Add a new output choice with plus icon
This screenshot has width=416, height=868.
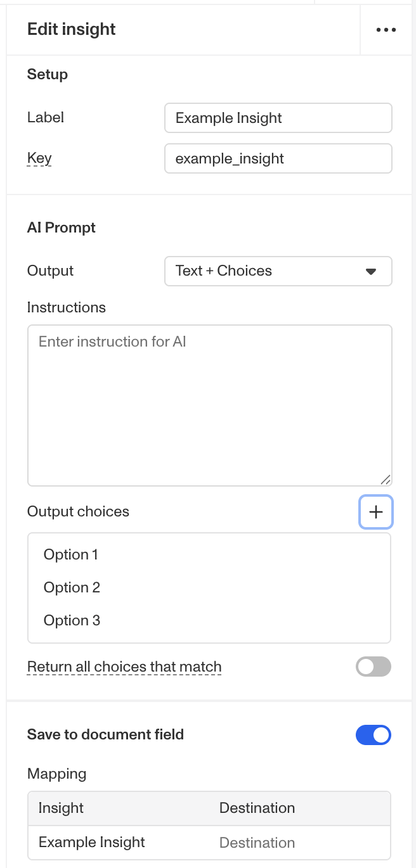pos(376,512)
